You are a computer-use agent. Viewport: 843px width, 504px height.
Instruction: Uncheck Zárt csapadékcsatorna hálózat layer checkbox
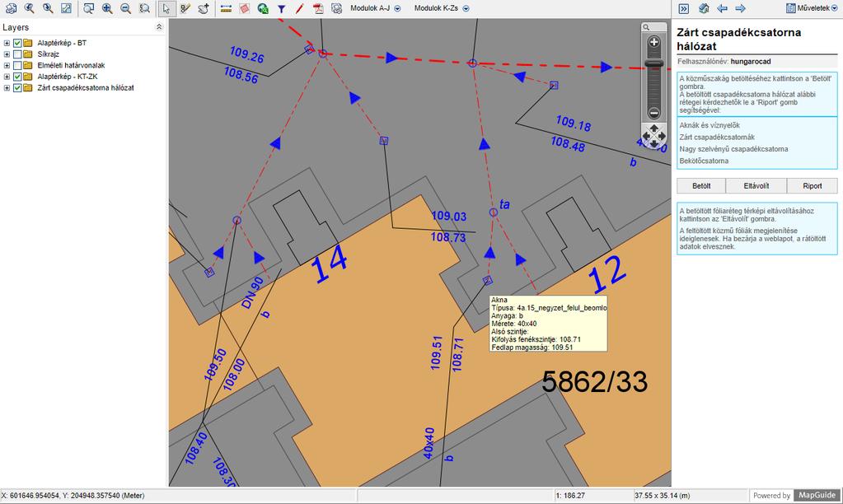[17, 88]
